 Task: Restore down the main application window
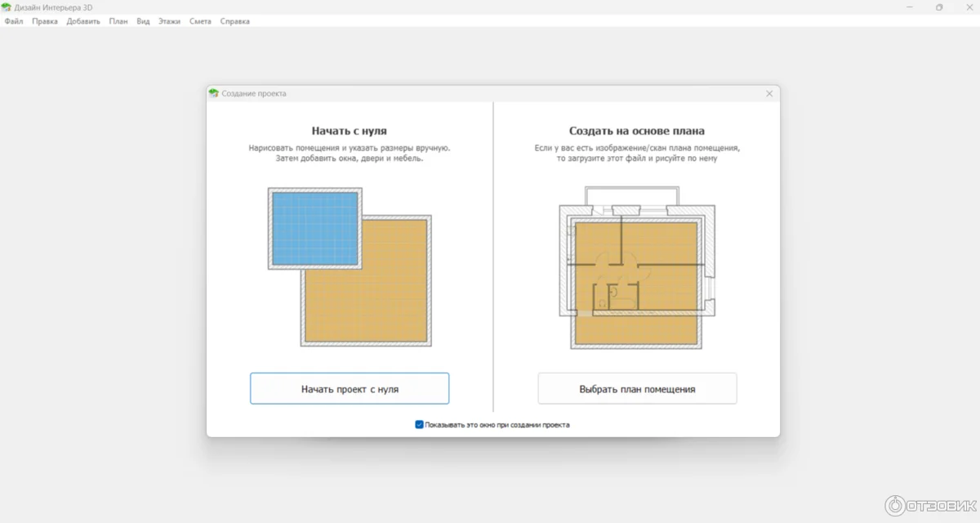[x=939, y=7]
